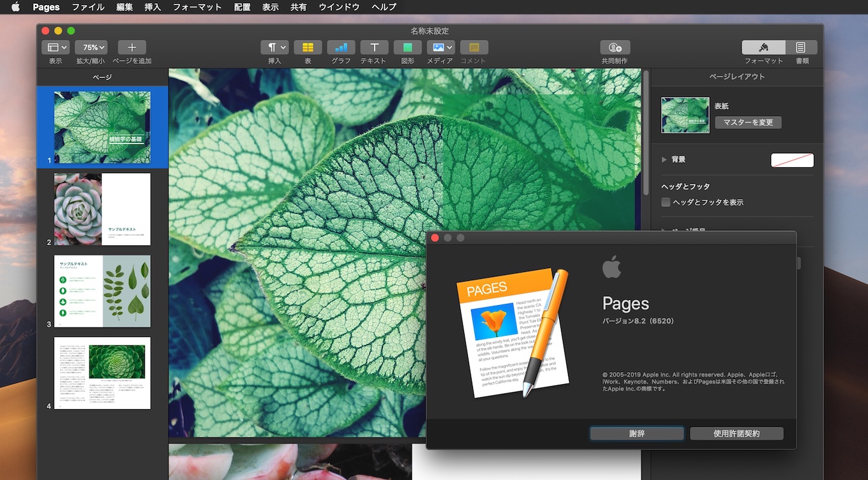Click the 使用許諾契約 license button

(737, 433)
